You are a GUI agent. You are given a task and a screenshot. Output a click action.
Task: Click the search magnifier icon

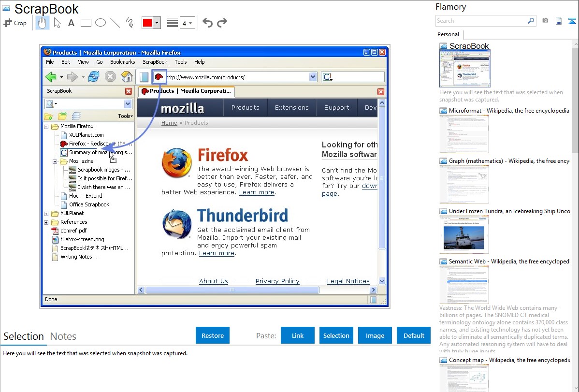[531, 21]
